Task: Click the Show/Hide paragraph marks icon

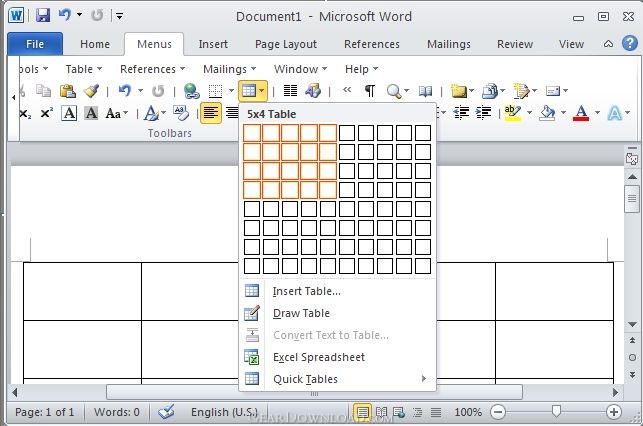Action: pyautogui.click(x=369, y=91)
